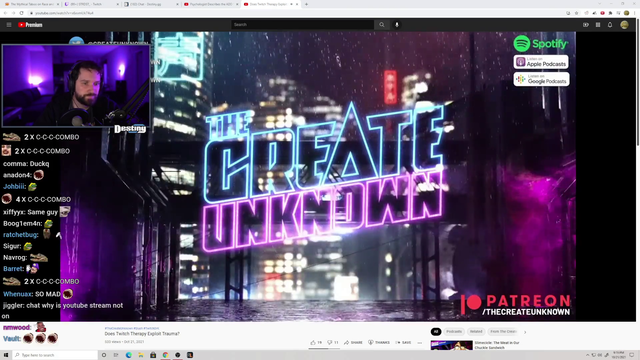Select the Related filter chip
This screenshot has width=640, height=360.
tap(476, 331)
